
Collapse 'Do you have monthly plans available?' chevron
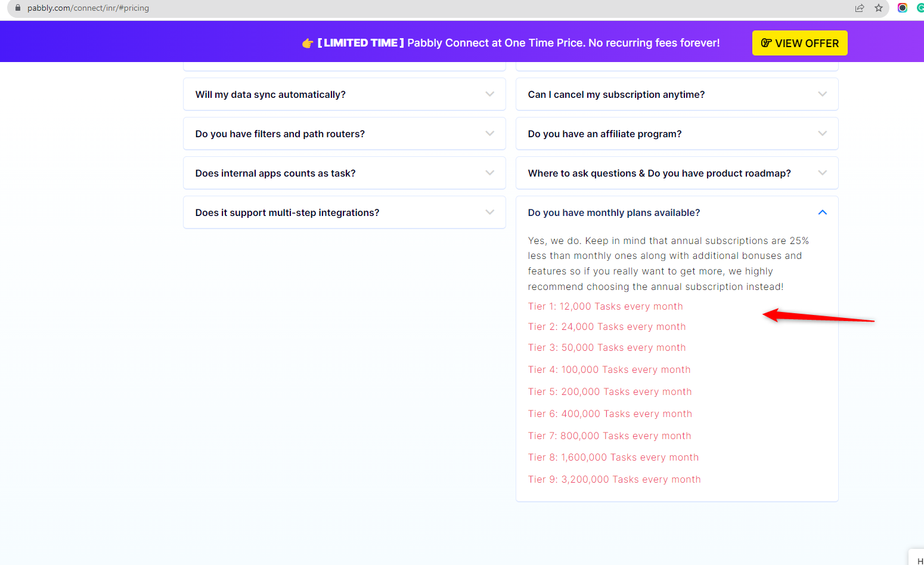pyautogui.click(x=822, y=212)
